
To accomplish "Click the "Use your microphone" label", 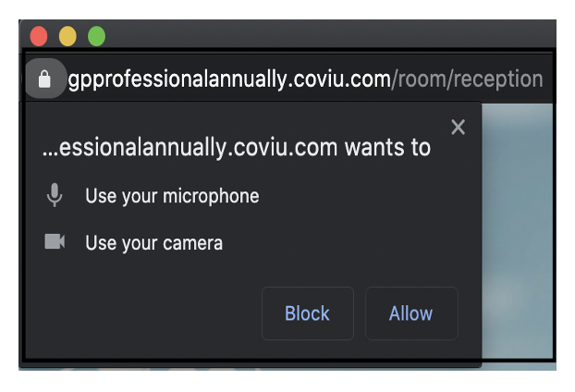I will 172,196.
